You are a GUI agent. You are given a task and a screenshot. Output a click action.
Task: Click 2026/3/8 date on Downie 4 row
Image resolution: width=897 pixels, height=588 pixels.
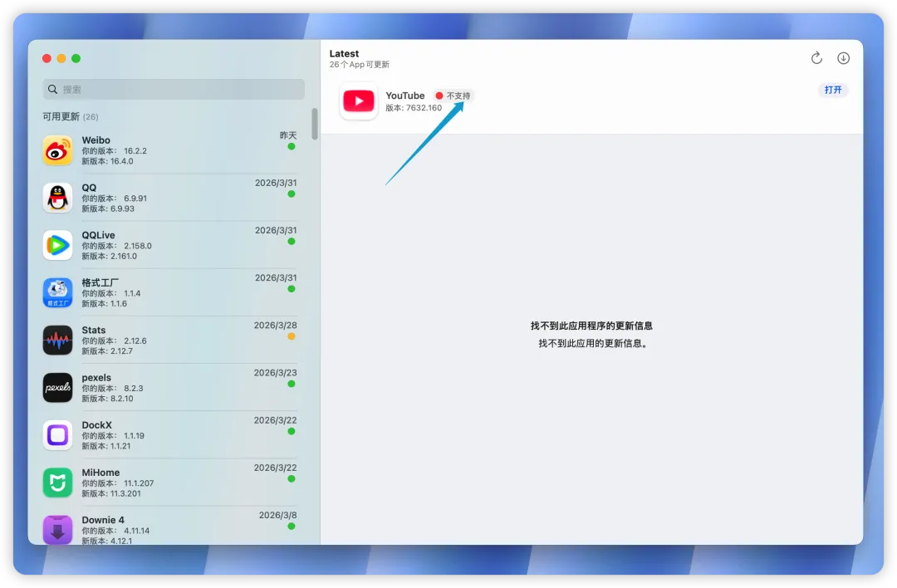[277, 515]
